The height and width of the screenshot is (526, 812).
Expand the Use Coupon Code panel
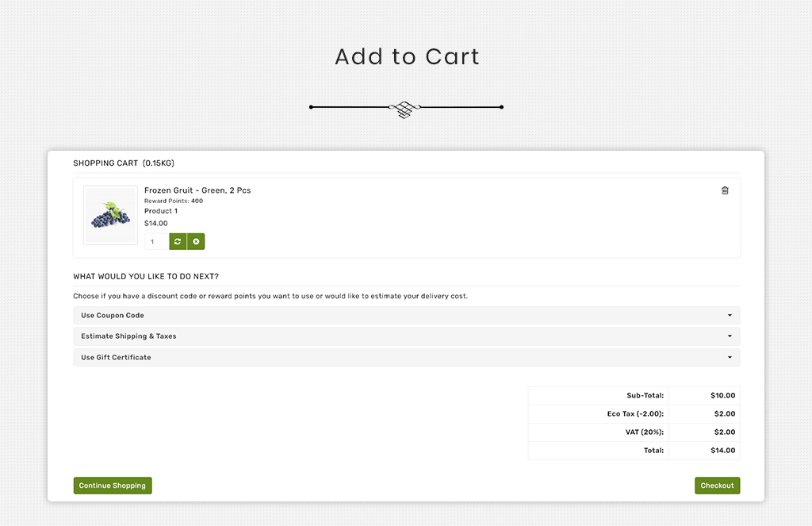coord(113,316)
